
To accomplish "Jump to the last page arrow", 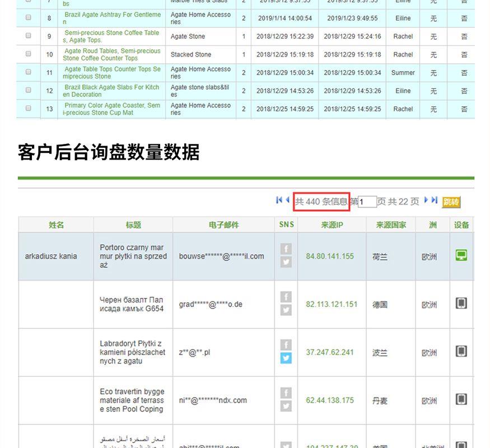I will (435, 200).
